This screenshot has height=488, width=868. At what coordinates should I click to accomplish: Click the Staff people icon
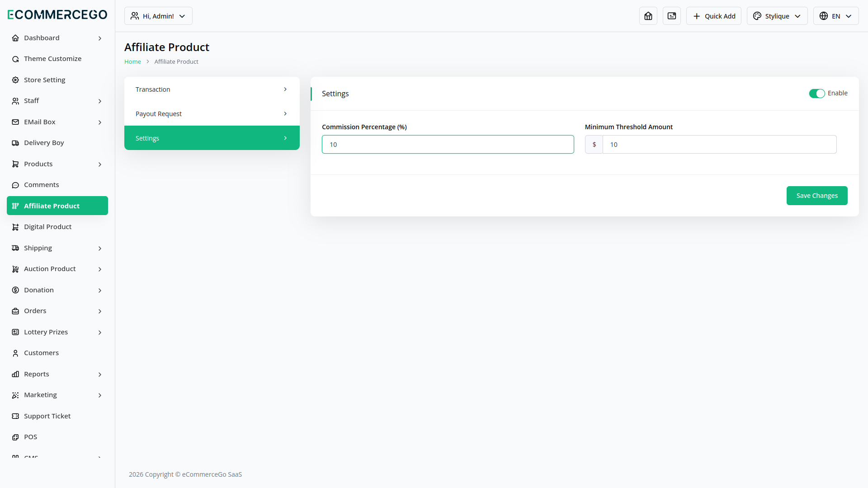point(15,101)
